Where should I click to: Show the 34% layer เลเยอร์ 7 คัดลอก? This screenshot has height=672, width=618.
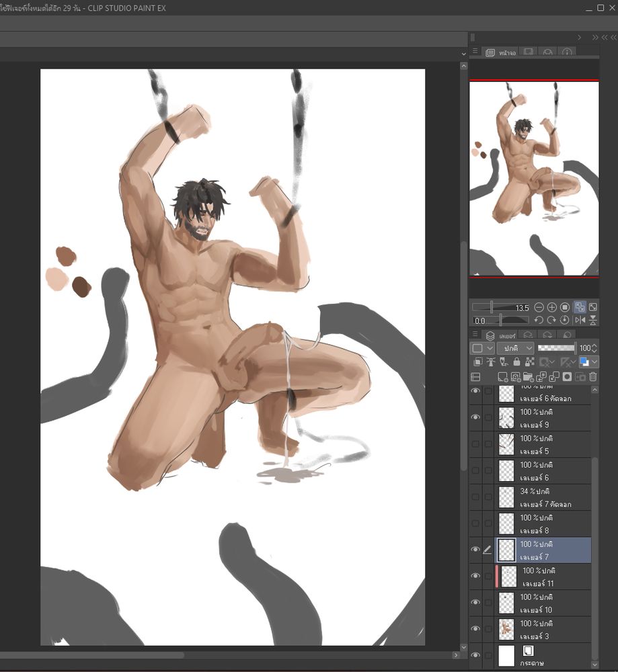pyautogui.click(x=475, y=497)
